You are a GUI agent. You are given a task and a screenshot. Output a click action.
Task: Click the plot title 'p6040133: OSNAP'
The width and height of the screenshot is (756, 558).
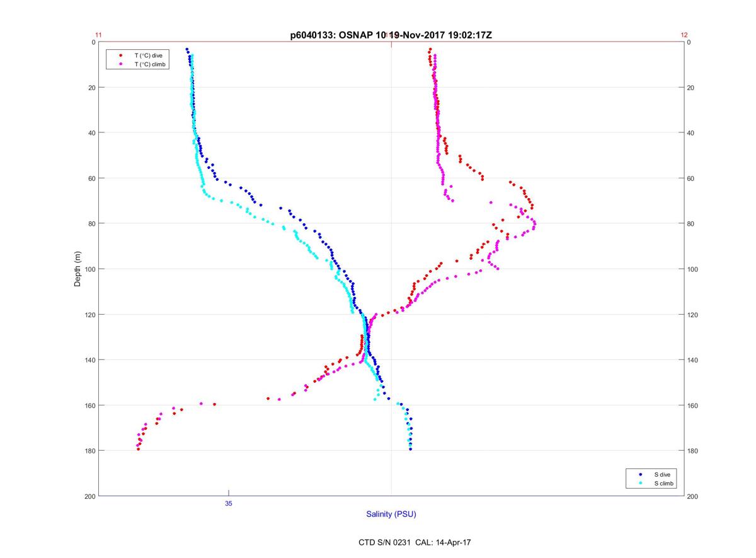pos(331,36)
